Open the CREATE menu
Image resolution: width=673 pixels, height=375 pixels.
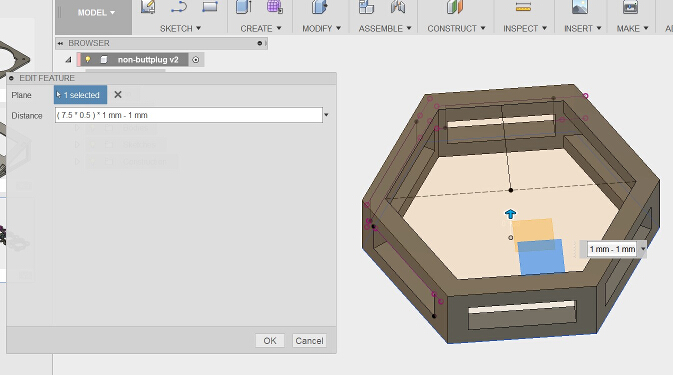[x=261, y=28]
